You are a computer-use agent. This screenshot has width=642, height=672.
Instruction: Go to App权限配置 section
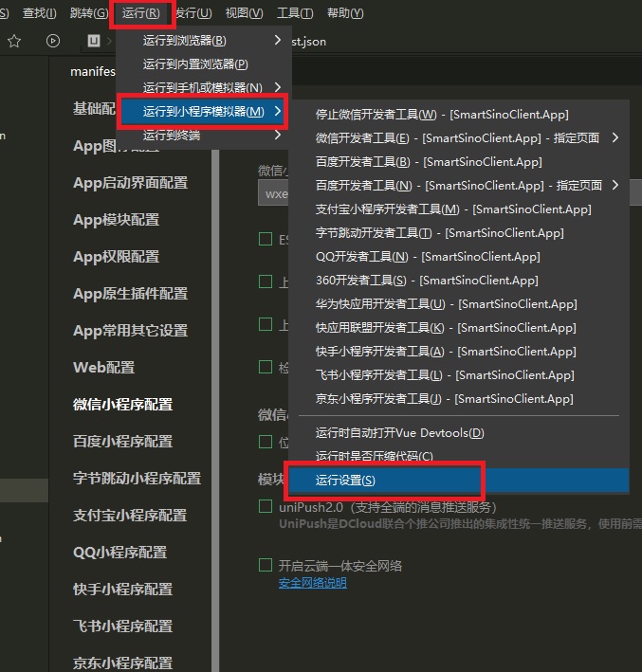coord(116,257)
